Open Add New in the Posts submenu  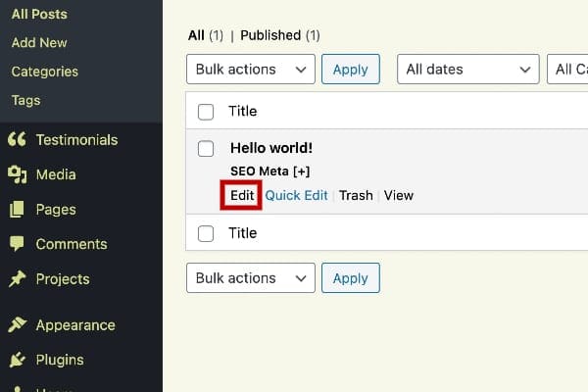pyautogui.click(x=39, y=43)
